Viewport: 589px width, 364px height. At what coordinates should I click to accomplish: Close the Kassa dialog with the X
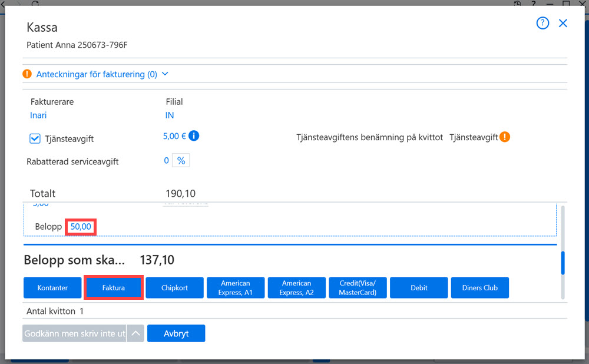(x=562, y=23)
